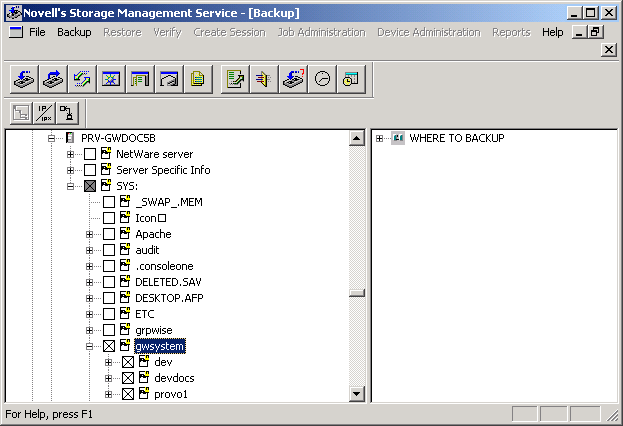Click the green-yellow arrows verify icon
The image size is (623, 426).
tap(82, 79)
